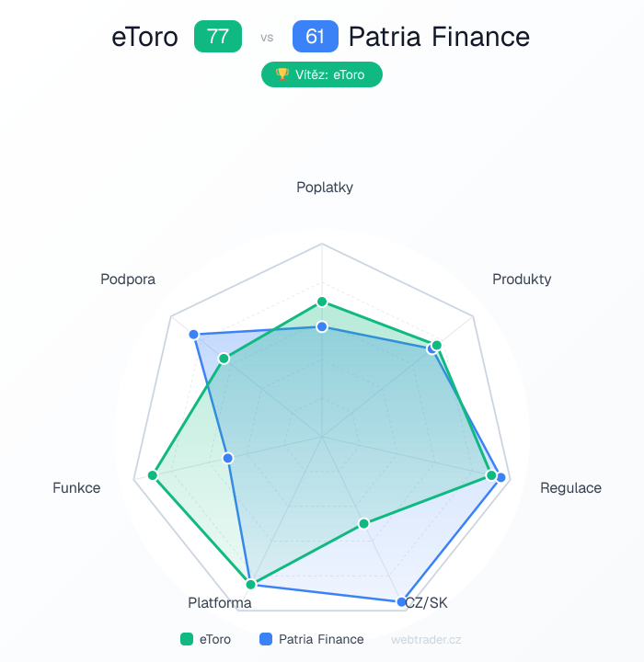Click the eToro green data point on Poplatky axis
Viewport: 644px width, 662px height.
(322, 302)
